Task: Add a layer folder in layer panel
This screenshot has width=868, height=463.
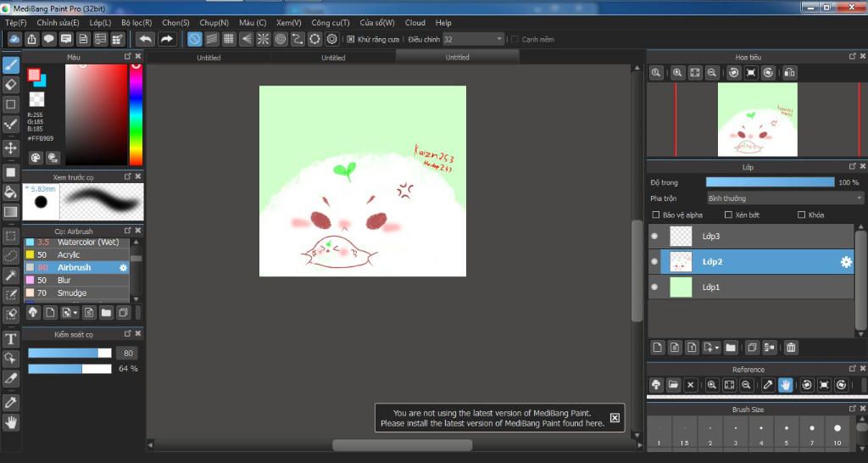Action: 731,348
